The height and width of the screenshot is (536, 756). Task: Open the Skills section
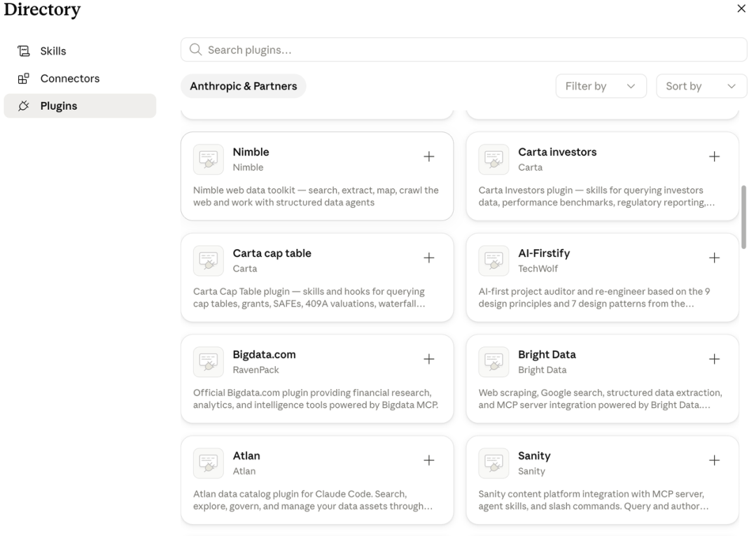pos(80,51)
